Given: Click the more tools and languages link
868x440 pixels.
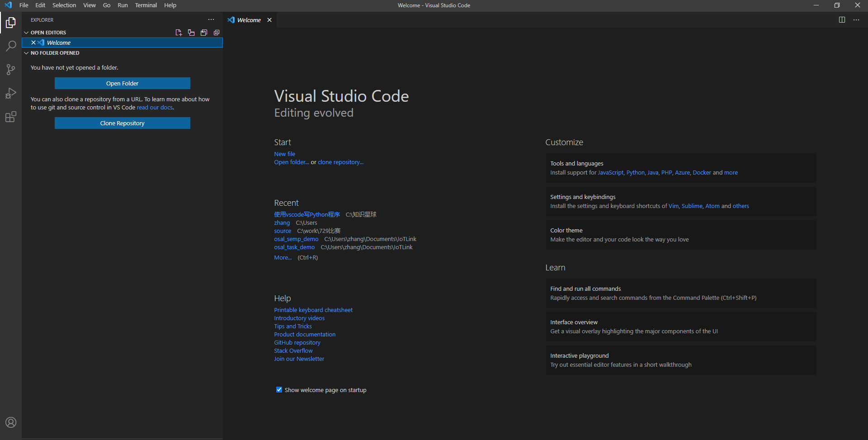Looking at the screenshot, I should [x=731, y=172].
